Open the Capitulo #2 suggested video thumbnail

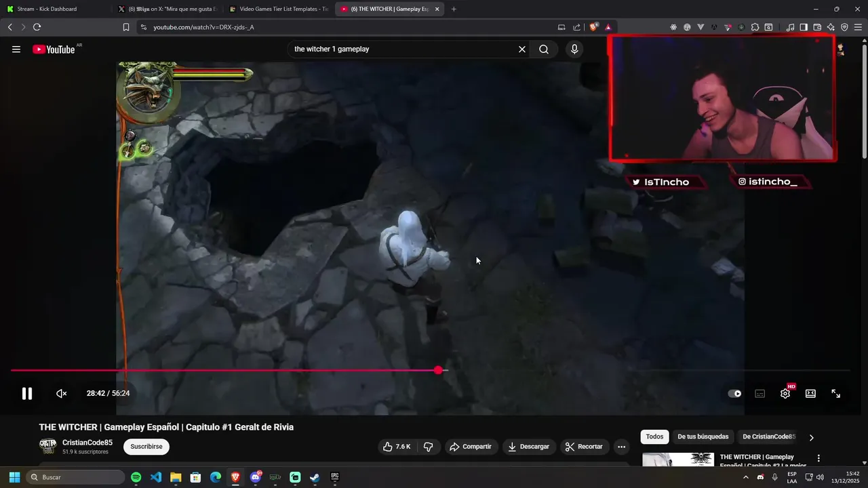(x=678, y=460)
